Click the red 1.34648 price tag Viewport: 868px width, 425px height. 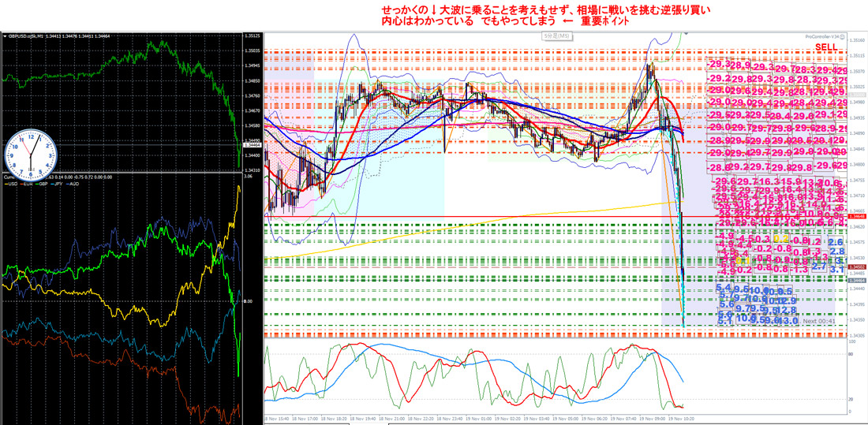tap(857, 216)
